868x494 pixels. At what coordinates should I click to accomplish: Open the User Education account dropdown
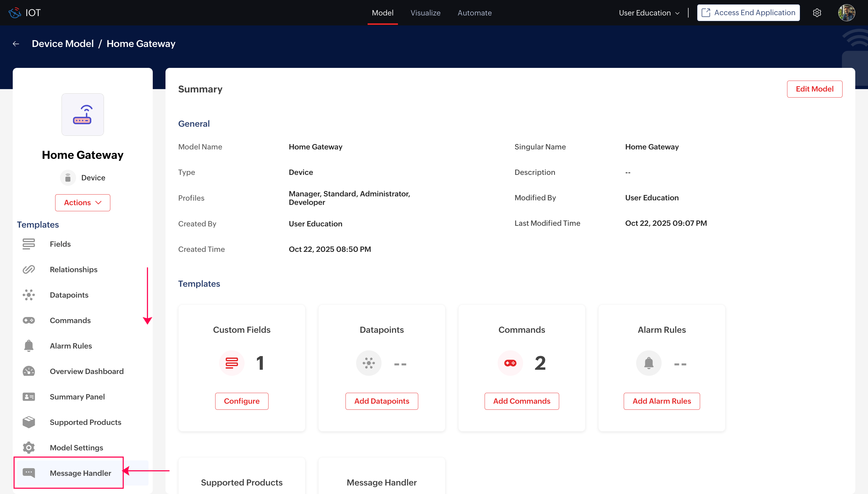[649, 13]
